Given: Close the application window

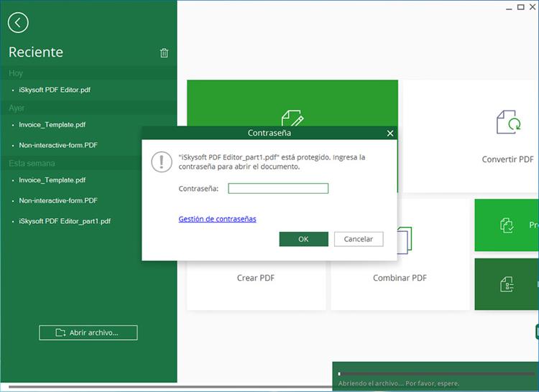Looking at the screenshot, I should [533, 7].
